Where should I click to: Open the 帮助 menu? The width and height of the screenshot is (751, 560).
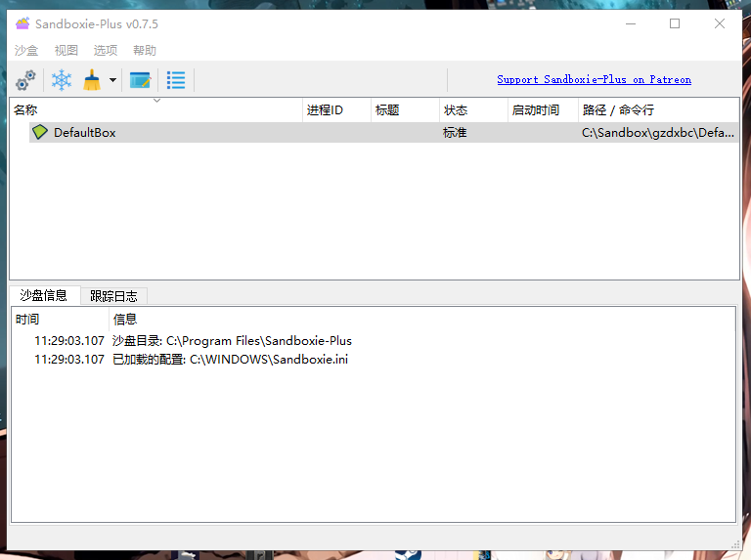coord(145,51)
